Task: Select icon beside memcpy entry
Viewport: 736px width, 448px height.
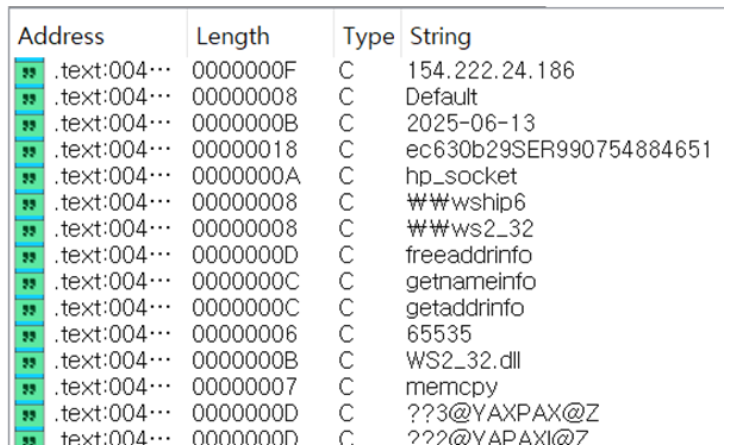Action: [x=30, y=387]
